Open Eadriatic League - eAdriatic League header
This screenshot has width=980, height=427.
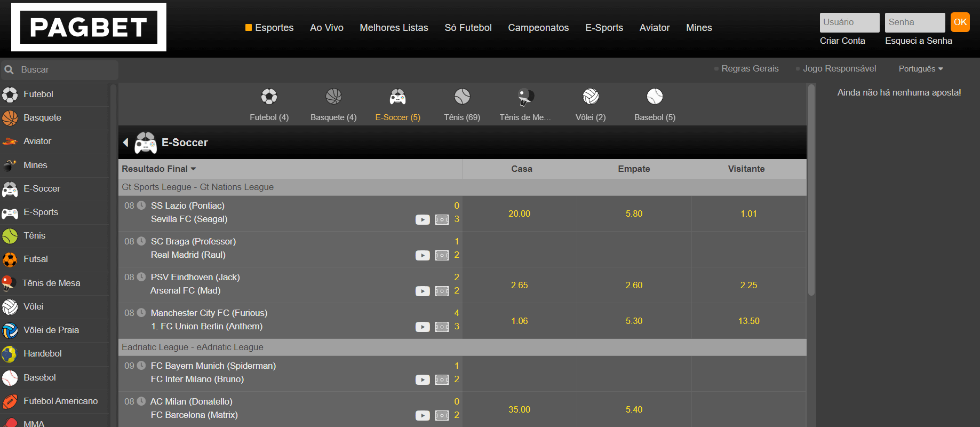click(x=463, y=347)
